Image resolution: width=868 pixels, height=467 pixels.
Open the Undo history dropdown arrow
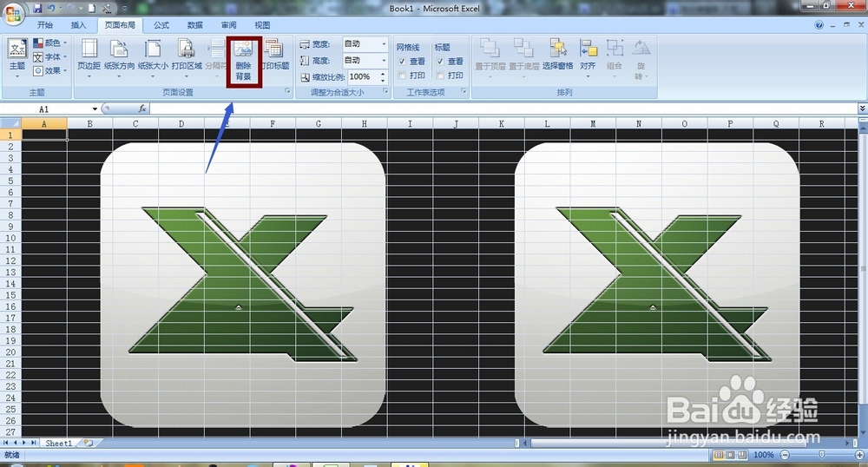(61, 9)
